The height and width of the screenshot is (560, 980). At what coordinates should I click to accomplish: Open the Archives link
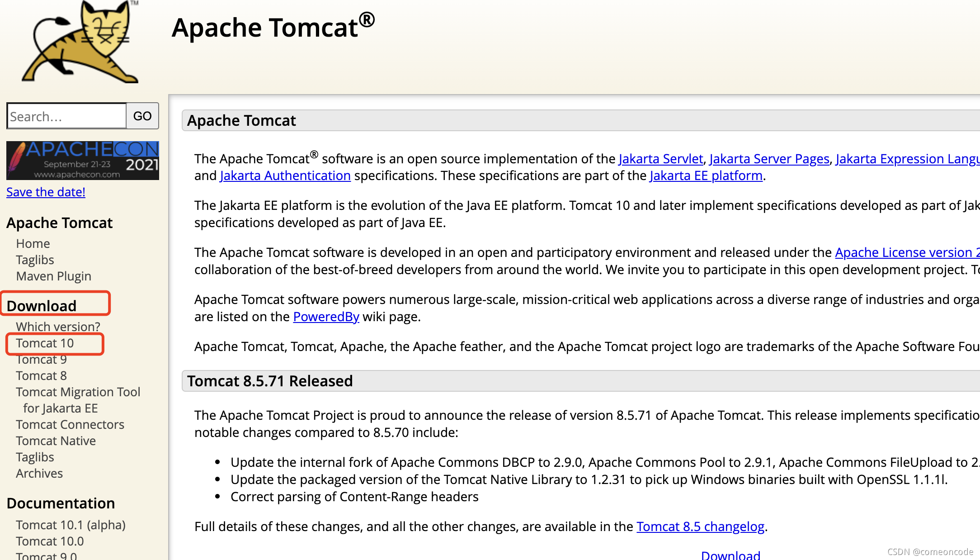39,473
